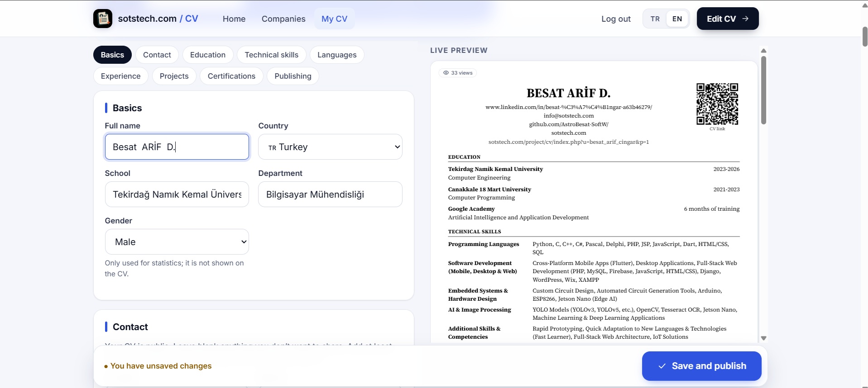The image size is (868, 388).
Task: Click the QR code CV link
Action: click(717, 104)
